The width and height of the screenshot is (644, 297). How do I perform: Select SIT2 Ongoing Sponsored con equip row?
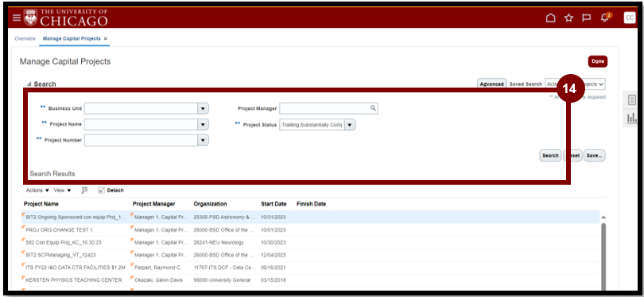[x=310, y=217]
